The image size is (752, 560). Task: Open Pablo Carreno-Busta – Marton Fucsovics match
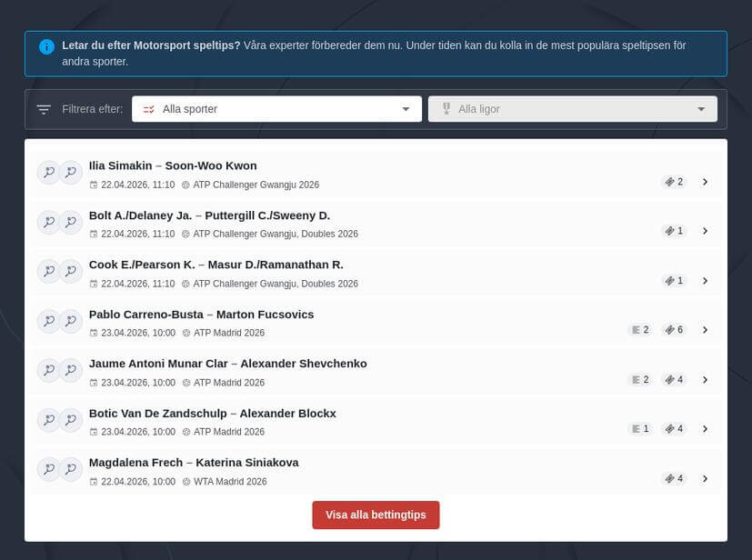[x=201, y=315]
